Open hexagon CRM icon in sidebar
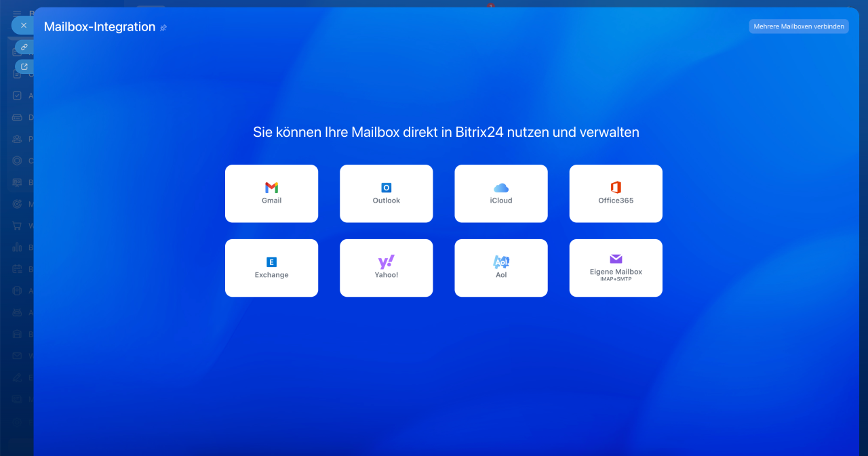 point(17,161)
